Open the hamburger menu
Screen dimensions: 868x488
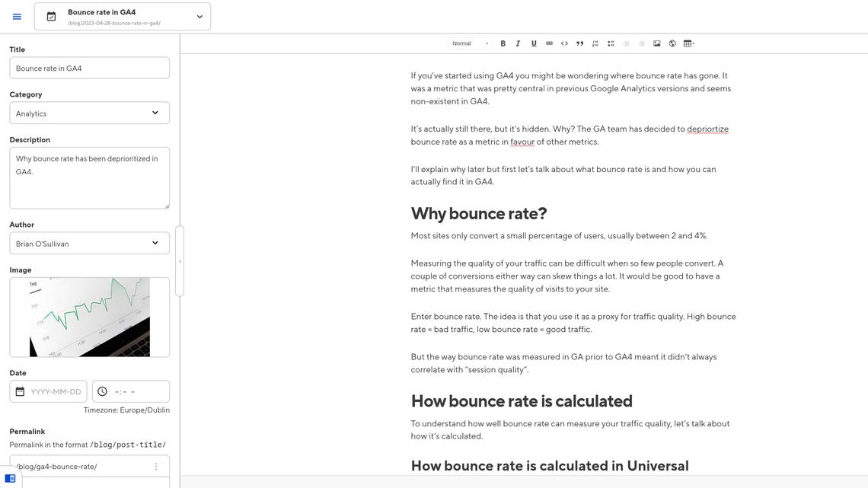pyautogui.click(x=18, y=17)
